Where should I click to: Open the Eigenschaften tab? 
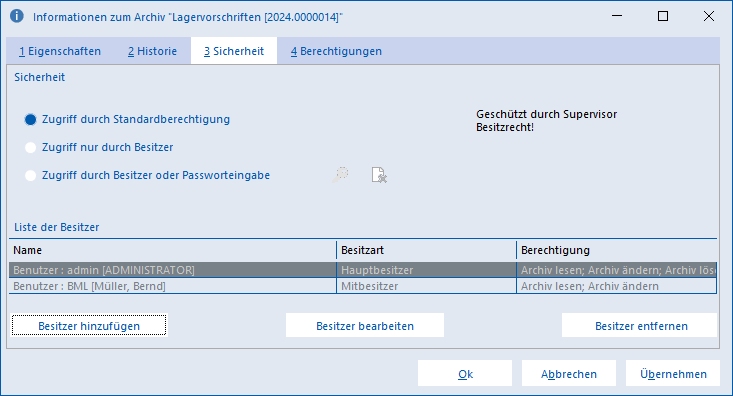pyautogui.click(x=60, y=51)
